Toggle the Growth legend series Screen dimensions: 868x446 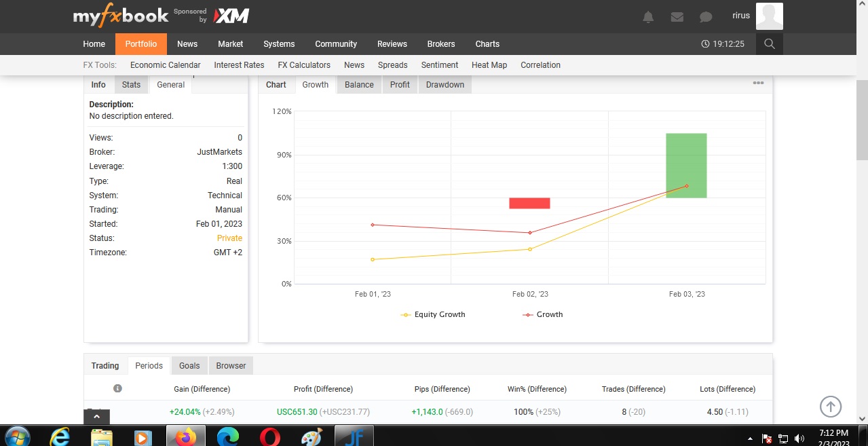click(542, 314)
